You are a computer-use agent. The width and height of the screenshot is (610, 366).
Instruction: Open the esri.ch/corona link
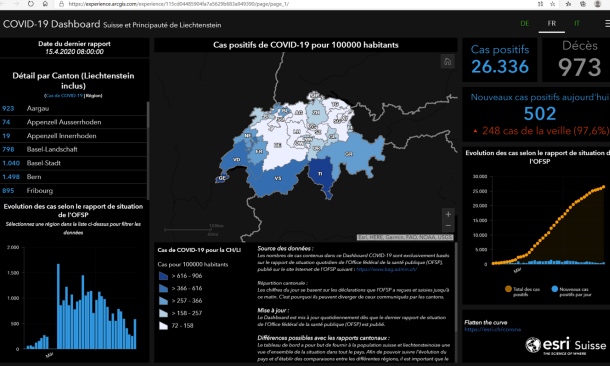tap(492, 329)
